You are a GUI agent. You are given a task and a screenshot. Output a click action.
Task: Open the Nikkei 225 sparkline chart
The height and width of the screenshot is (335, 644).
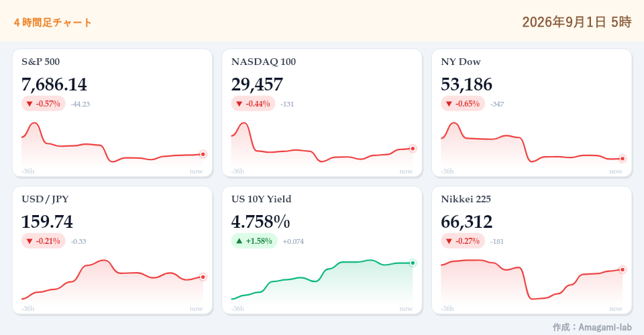[x=532, y=281]
